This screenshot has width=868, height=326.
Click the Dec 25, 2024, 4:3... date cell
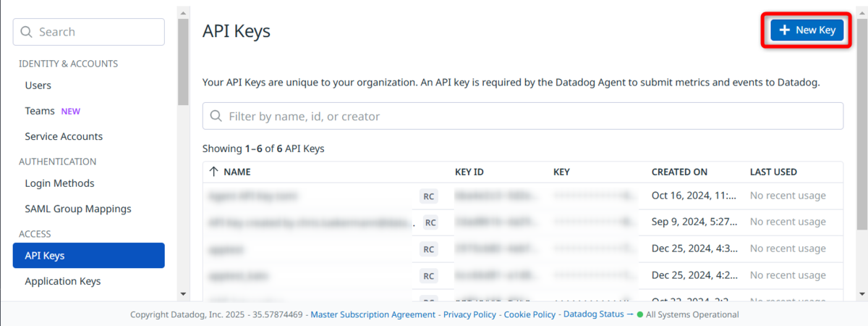(x=694, y=248)
